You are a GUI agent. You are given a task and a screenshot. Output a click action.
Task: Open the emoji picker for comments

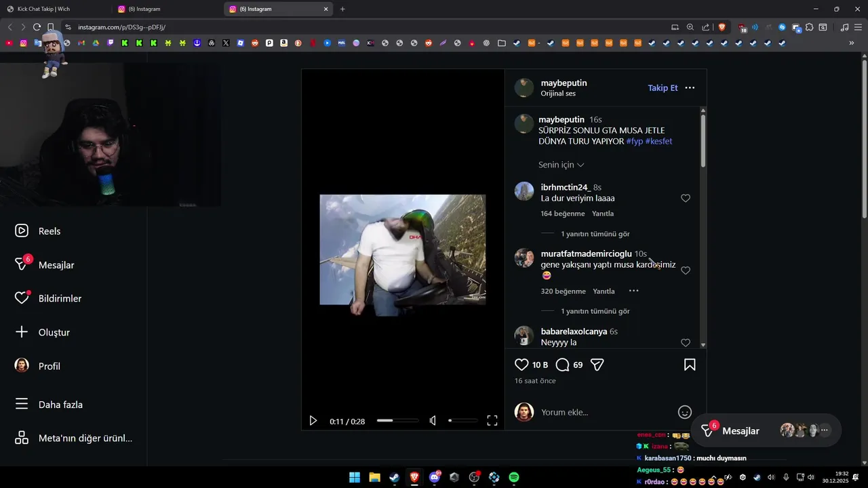pos(685,412)
